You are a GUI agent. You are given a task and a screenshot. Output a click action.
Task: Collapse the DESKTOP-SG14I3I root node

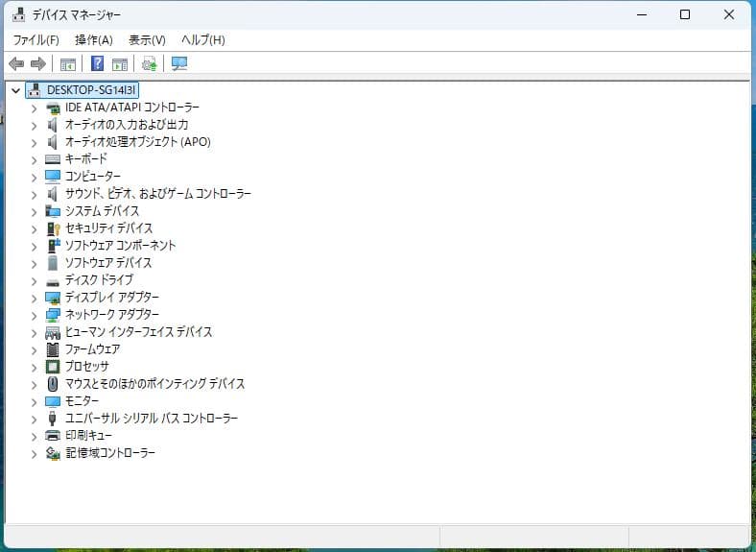[x=16, y=90]
